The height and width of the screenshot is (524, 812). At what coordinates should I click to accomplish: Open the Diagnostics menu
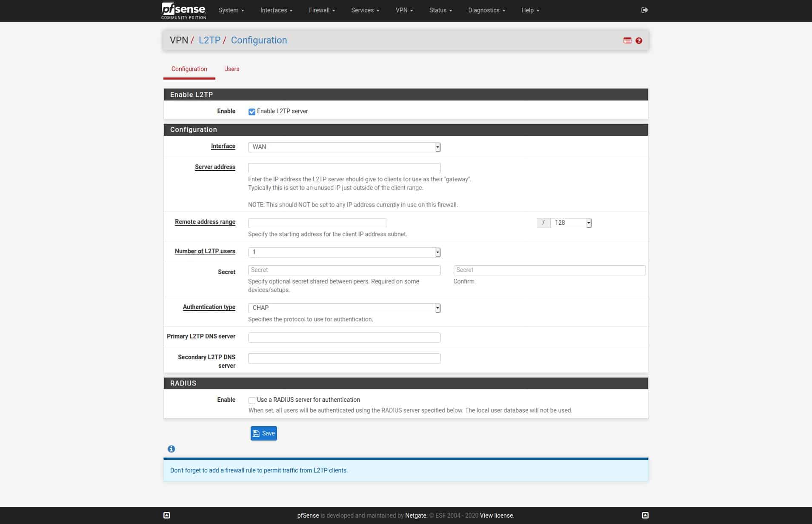click(486, 10)
